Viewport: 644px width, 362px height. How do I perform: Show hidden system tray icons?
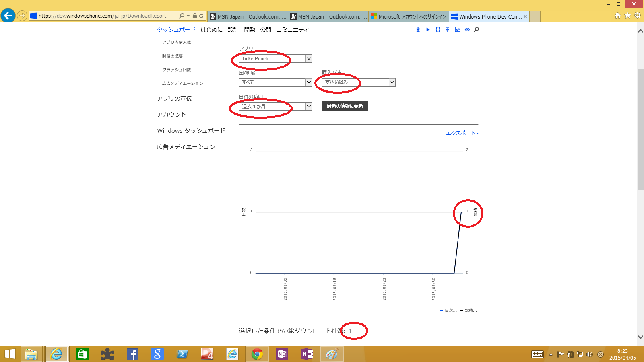tap(551, 354)
